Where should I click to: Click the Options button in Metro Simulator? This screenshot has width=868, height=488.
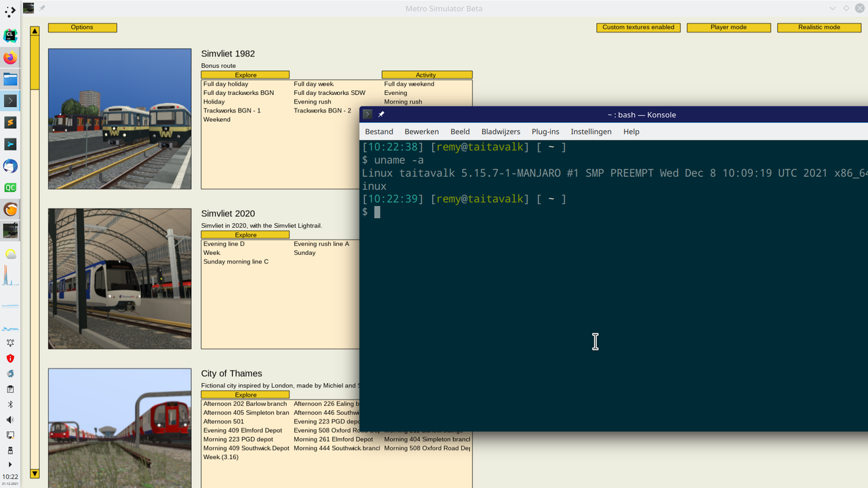click(82, 28)
